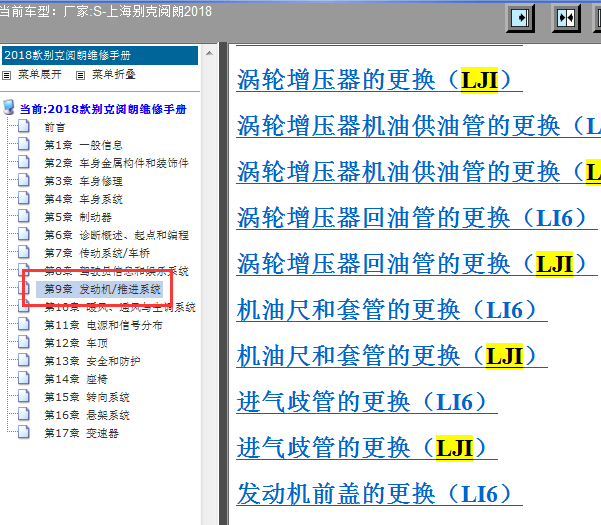Click page icon next to 第5章 制动器

coord(24,216)
